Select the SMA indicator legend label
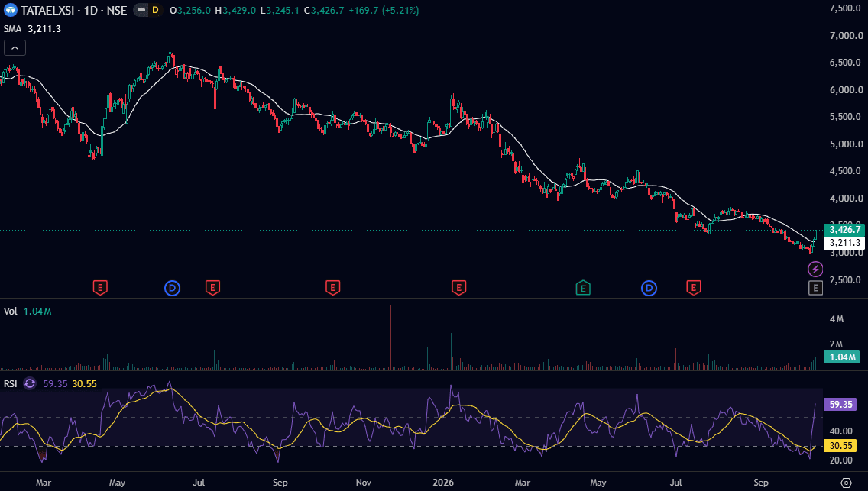 (12, 29)
